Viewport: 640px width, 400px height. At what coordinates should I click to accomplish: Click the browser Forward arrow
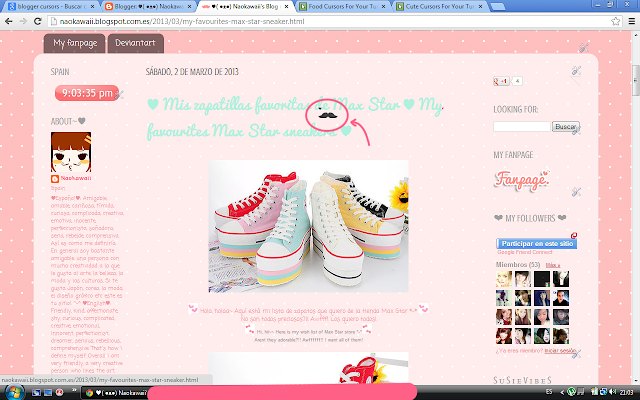coord(23,21)
